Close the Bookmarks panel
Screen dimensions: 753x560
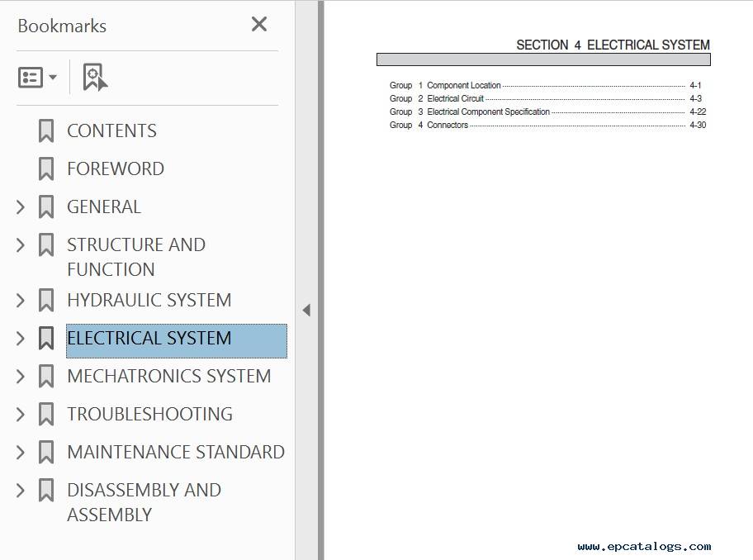(x=259, y=24)
